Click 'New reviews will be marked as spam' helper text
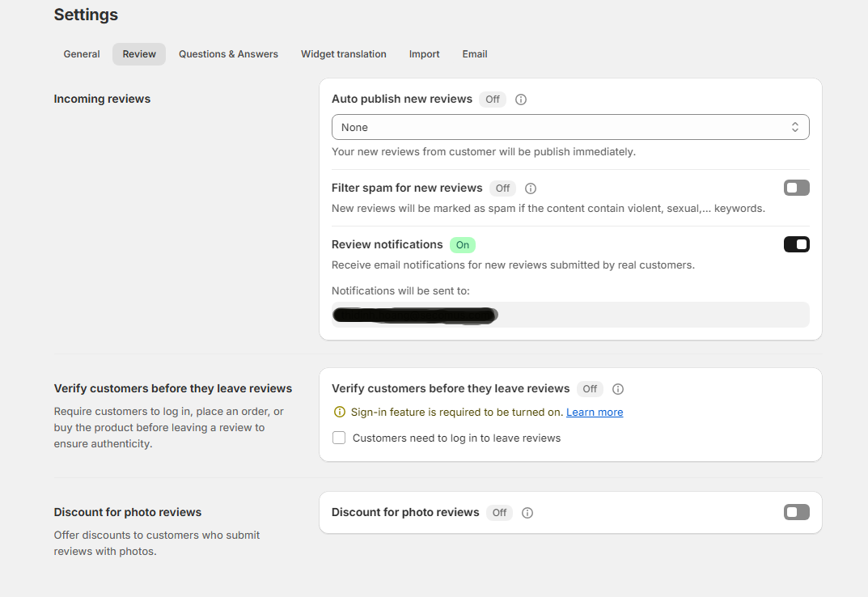Screen dimensions: 868x597 coord(548,208)
